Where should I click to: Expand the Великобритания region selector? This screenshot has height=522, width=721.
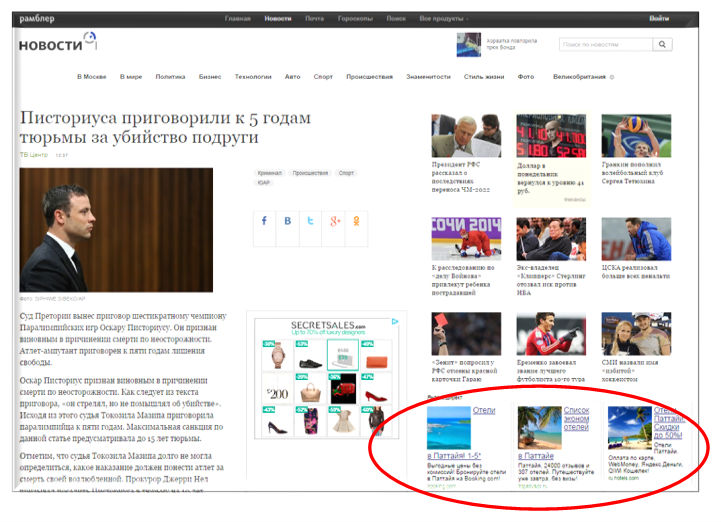click(584, 77)
